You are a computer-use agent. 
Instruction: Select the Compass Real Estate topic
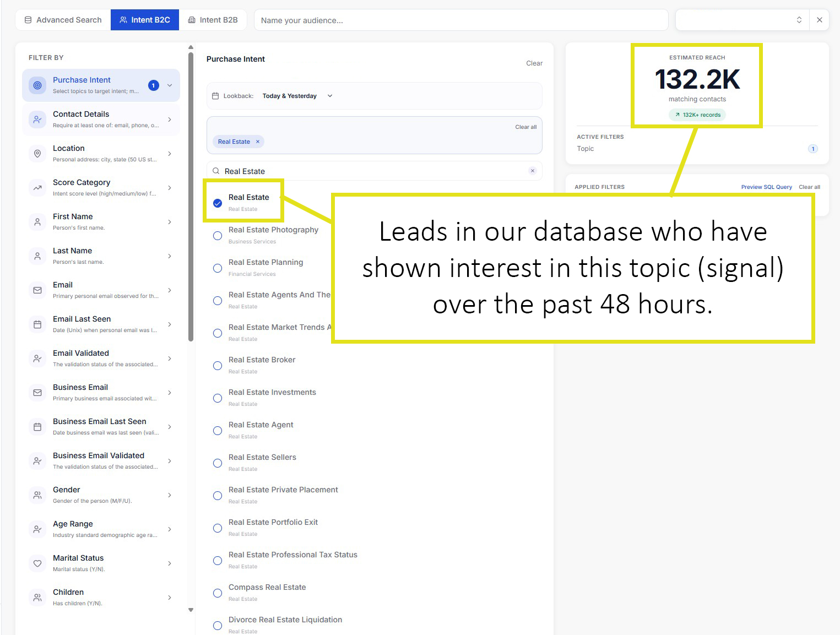(x=218, y=593)
